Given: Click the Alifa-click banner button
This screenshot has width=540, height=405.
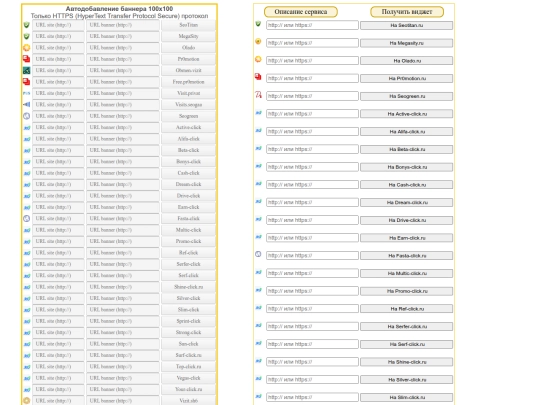Looking at the screenshot, I should coord(188,139).
